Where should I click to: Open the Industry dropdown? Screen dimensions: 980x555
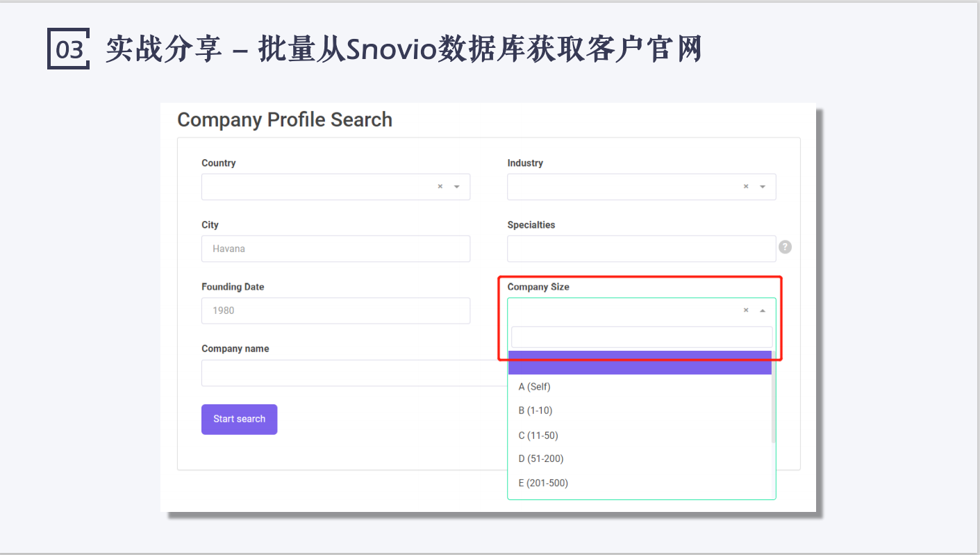click(x=641, y=187)
